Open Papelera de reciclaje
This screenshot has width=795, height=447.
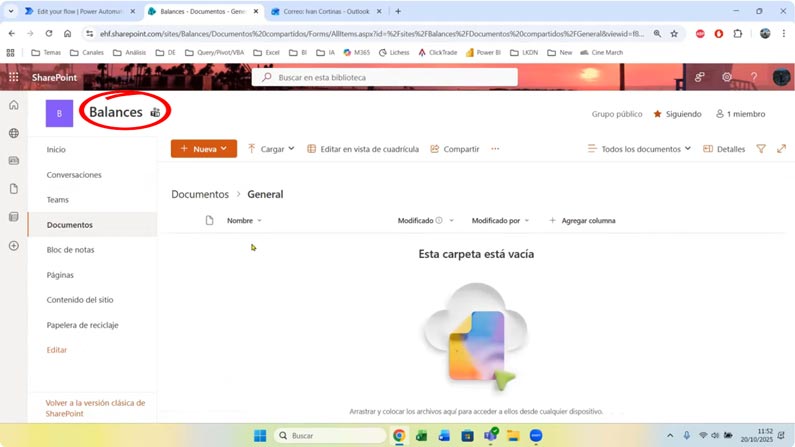82,325
